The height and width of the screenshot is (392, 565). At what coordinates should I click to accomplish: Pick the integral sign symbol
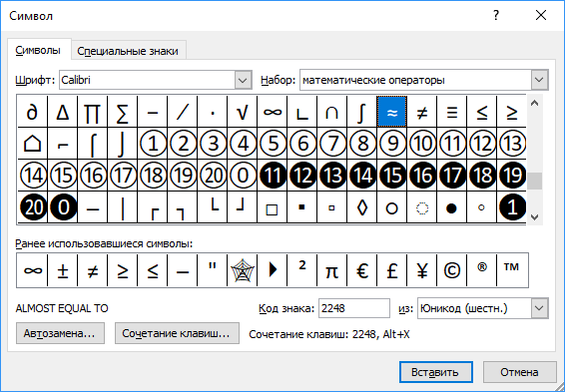(x=361, y=112)
